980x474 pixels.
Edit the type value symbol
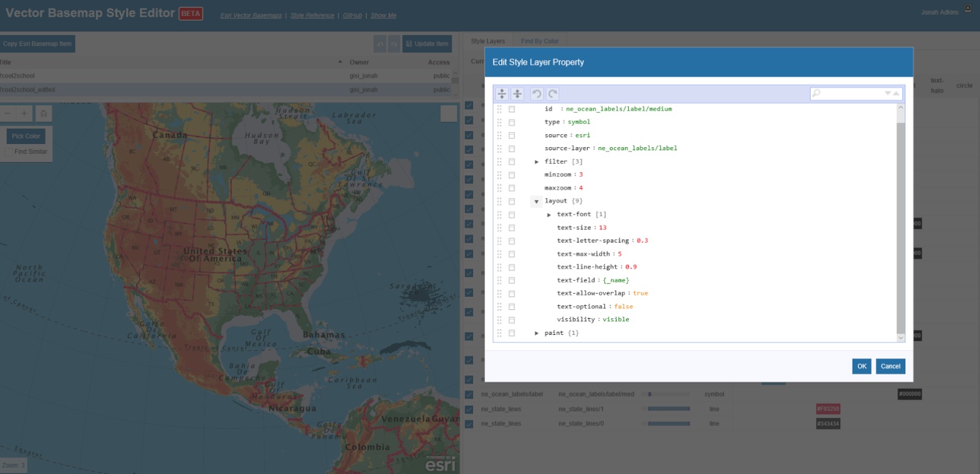pos(579,122)
